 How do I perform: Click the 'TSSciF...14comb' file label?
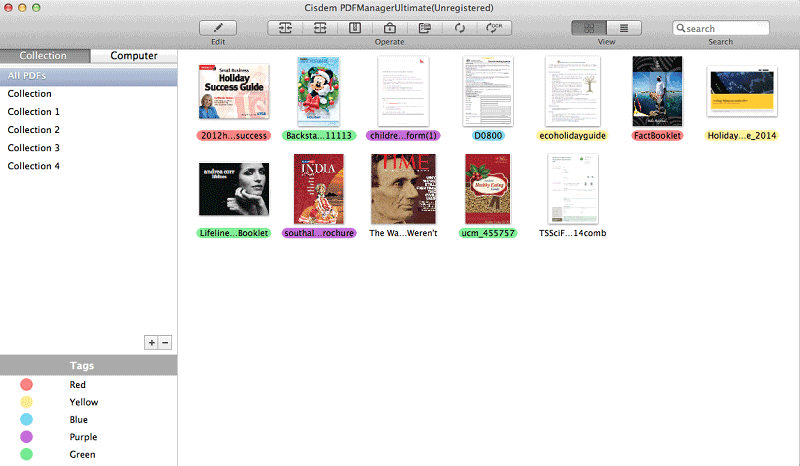tap(572, 233)
